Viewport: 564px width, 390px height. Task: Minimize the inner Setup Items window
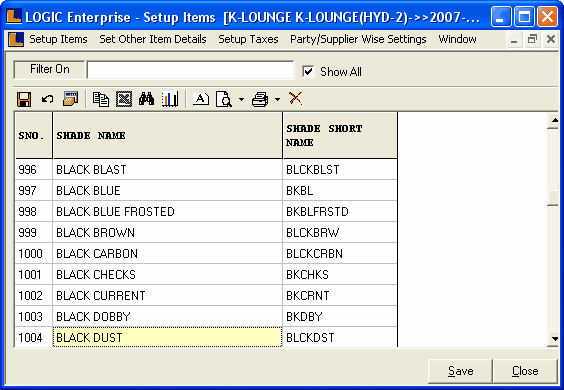(514, 39)
